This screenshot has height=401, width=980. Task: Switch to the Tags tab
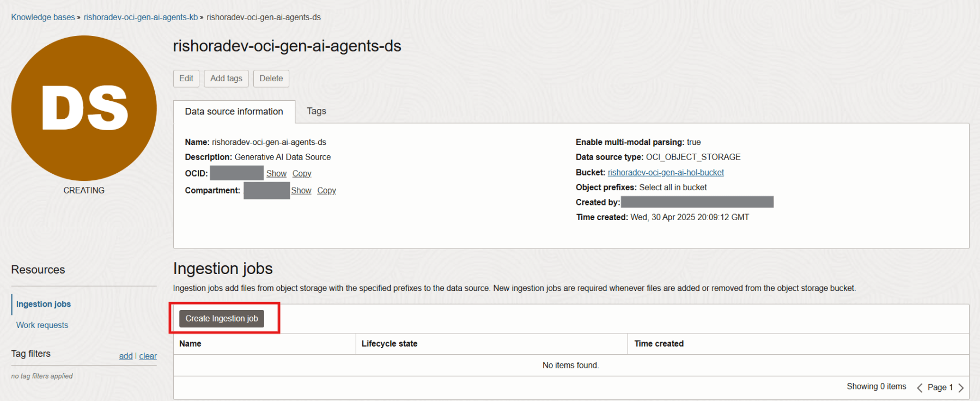coord(316,111)
